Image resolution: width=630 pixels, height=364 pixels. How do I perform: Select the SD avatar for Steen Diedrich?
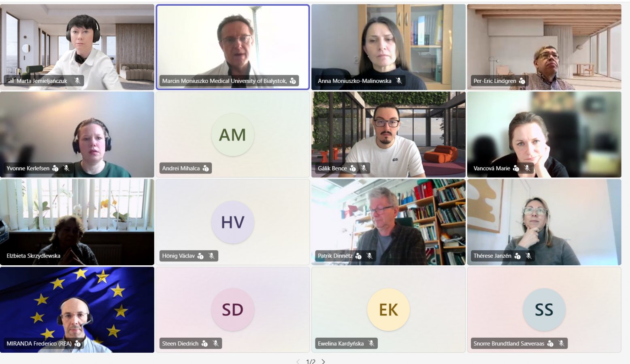(233, 310)
